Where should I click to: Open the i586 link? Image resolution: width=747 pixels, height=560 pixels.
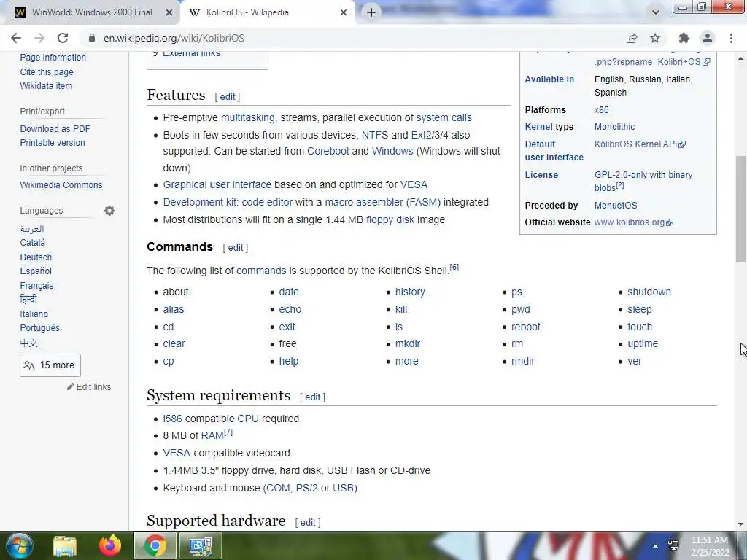click(172, 419)
